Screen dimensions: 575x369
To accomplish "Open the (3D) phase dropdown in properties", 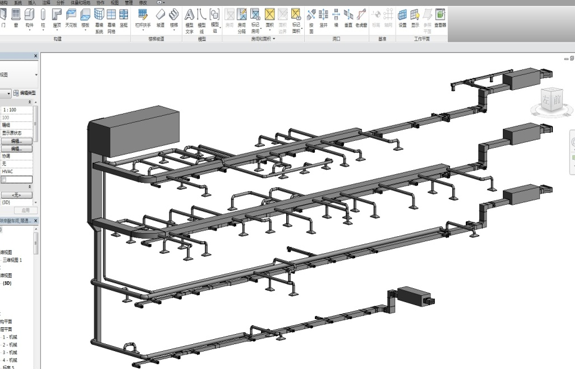I will pyautogui.click(x=19, y=202).
